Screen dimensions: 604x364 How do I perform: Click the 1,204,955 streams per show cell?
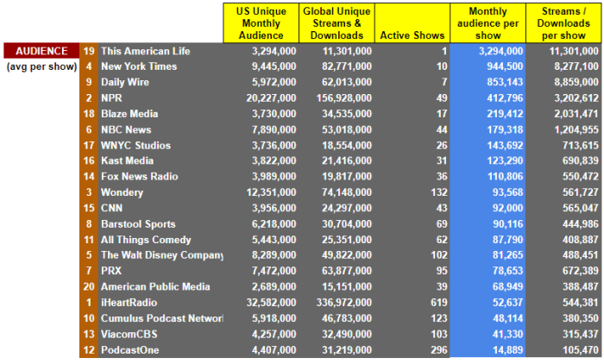576,129
